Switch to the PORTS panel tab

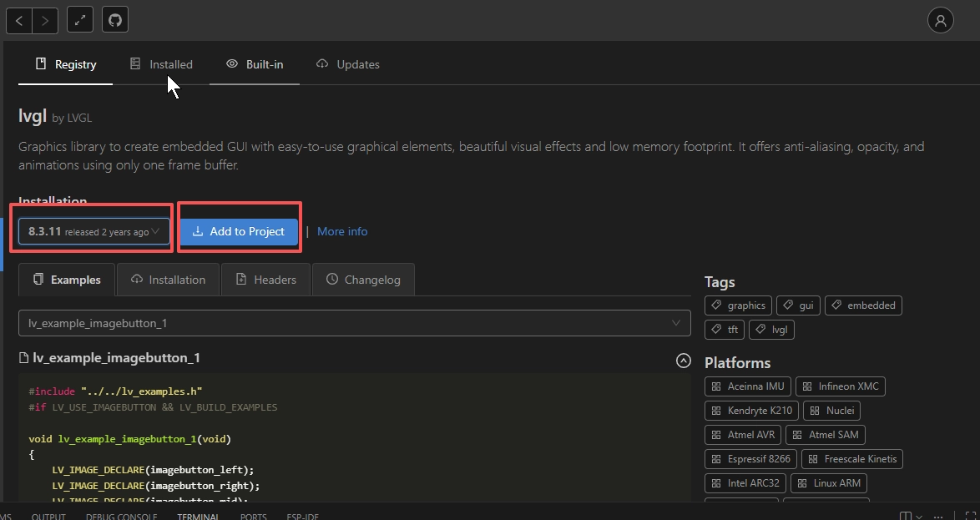253,517
